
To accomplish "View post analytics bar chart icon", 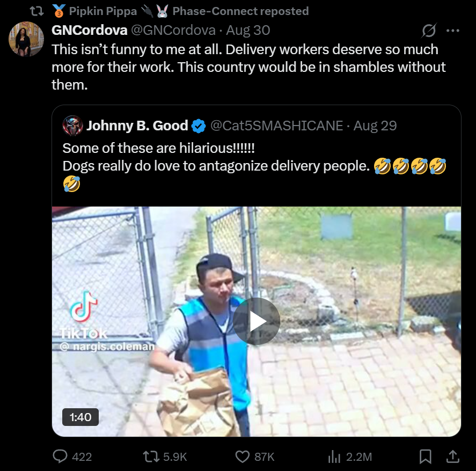I will coord(334,457).
